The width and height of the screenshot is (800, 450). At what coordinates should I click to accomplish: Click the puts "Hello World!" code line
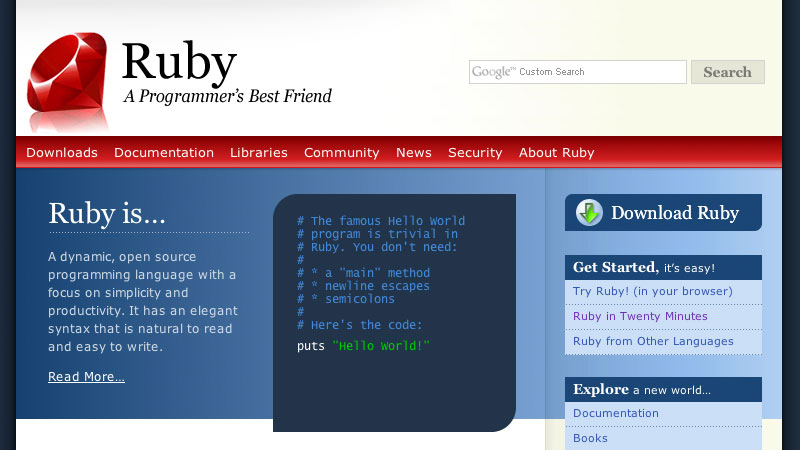(363, 346)
